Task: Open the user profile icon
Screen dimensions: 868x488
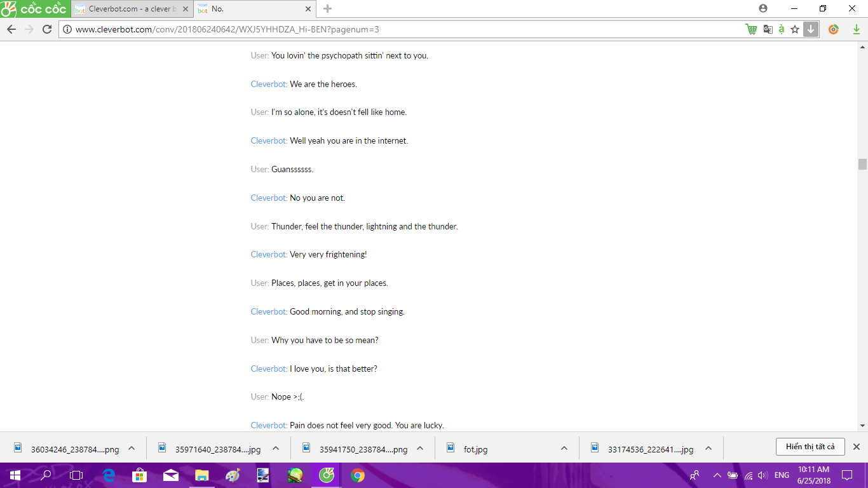Action: (763, 8)
